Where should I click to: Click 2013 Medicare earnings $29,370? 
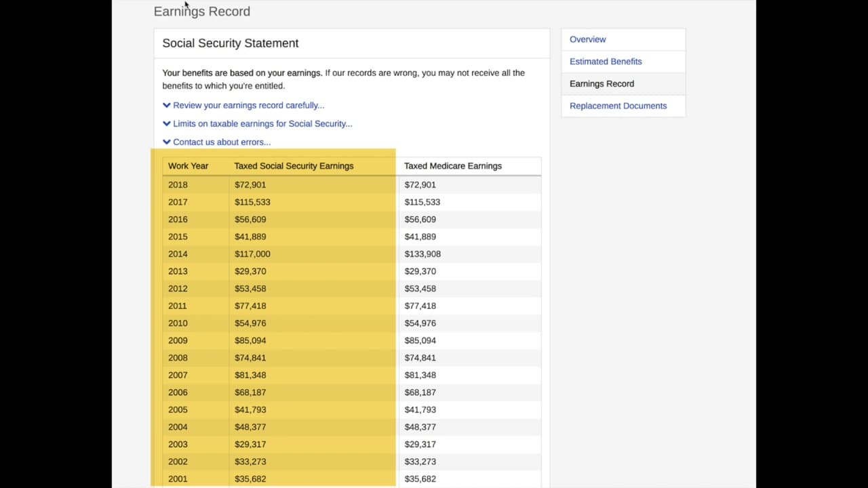pos(420,271)
